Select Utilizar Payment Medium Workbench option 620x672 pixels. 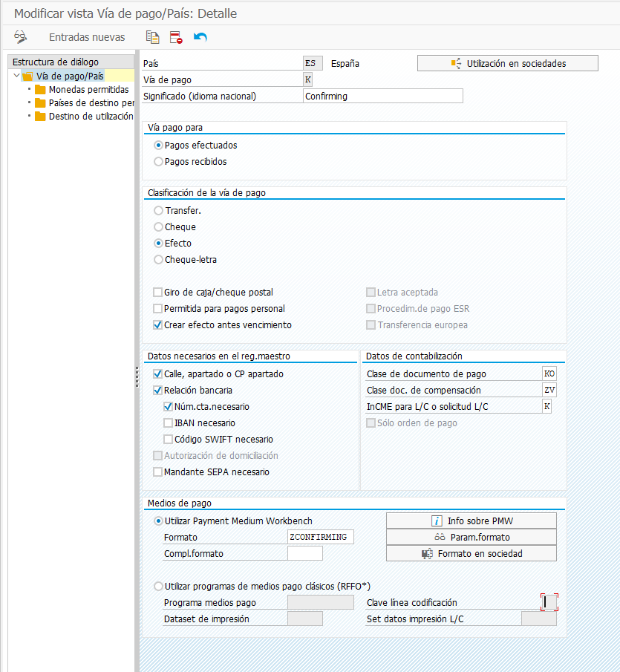point(159,521)
